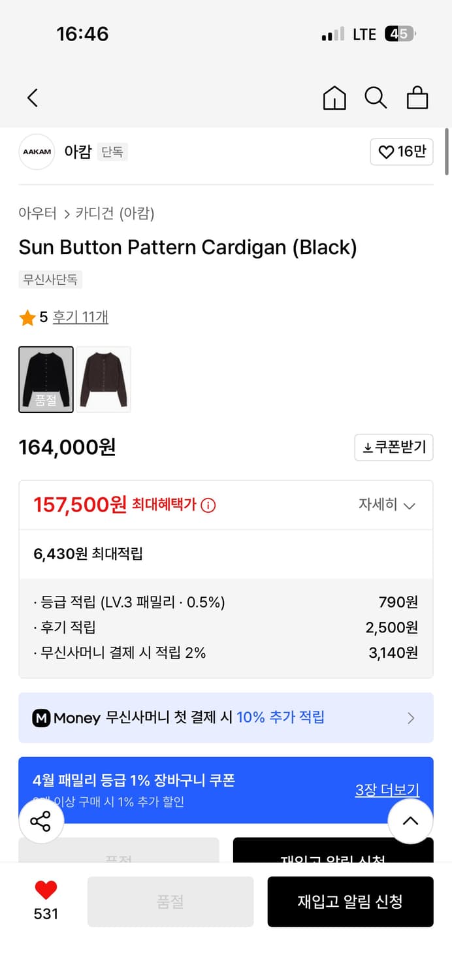
Task: Tap the home icon in the top bar
Action: click(334, 97)
